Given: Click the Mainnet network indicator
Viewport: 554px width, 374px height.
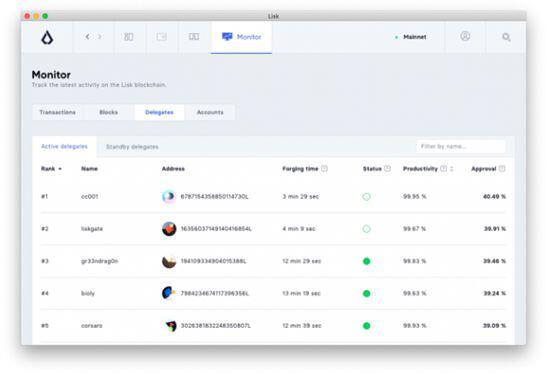Looking at the screenshot, I should pyautogui.click(x=411, y=37).
